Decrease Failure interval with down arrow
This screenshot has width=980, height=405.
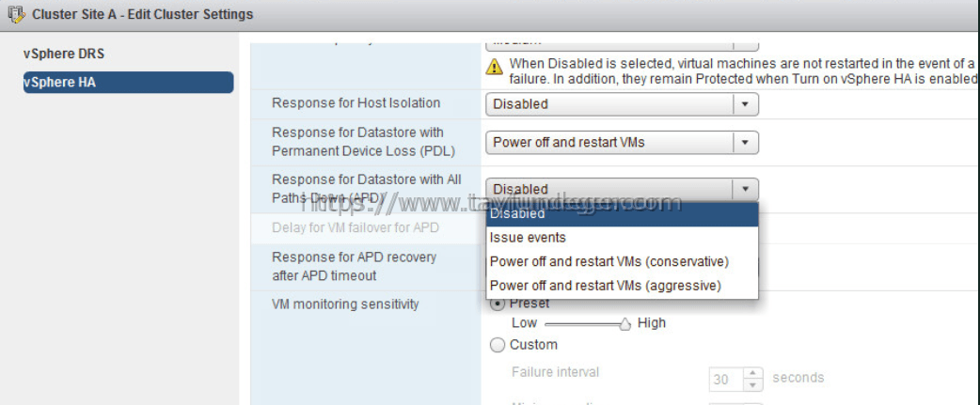click(753, 385)
